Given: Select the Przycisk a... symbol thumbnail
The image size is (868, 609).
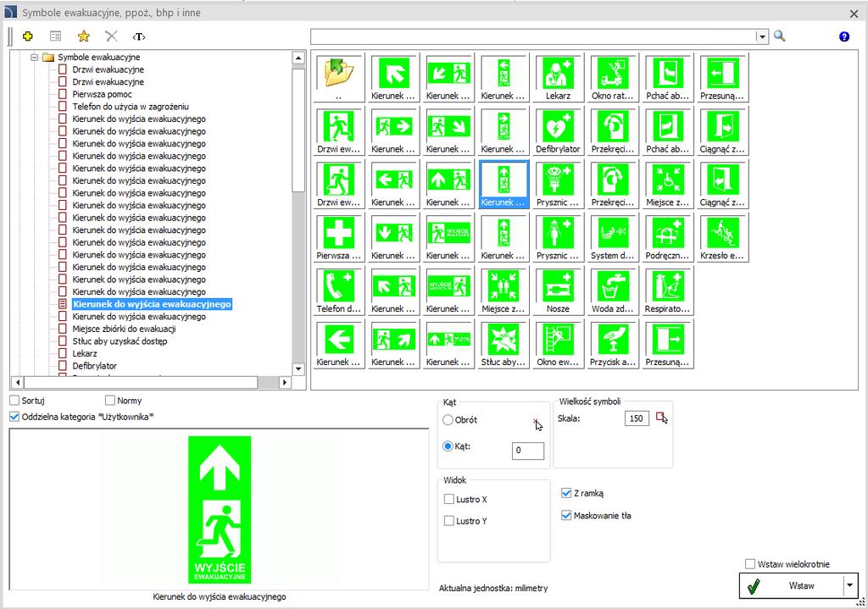Looking at the screenshot, I should [x=613, y=344].
